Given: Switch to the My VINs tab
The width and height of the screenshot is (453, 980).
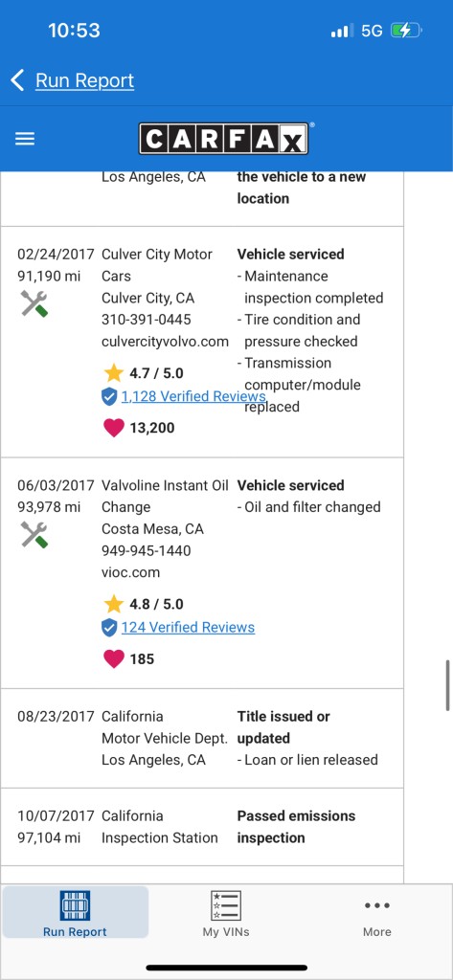Looking at the screenshot, I should pyautogui.click(x=226, y=913).
